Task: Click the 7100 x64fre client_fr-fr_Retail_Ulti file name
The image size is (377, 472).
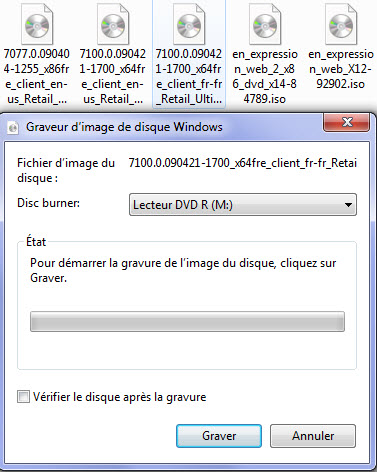Action: click(x=189, y=76)
